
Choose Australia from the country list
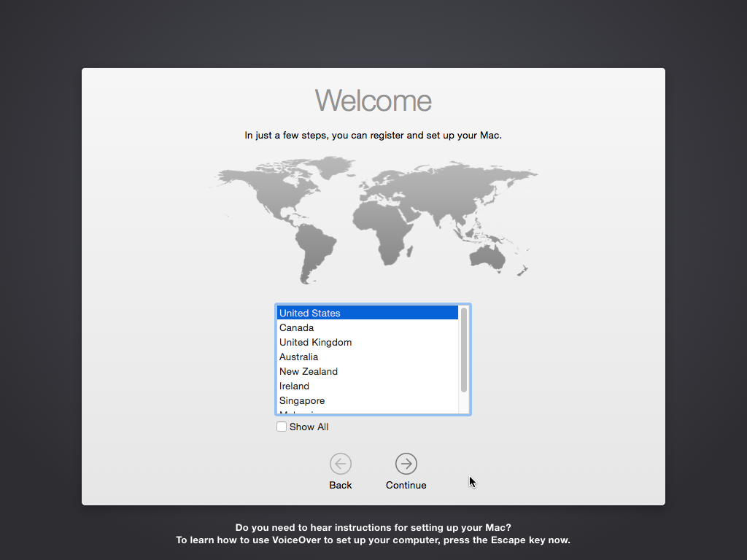[298, 357]
